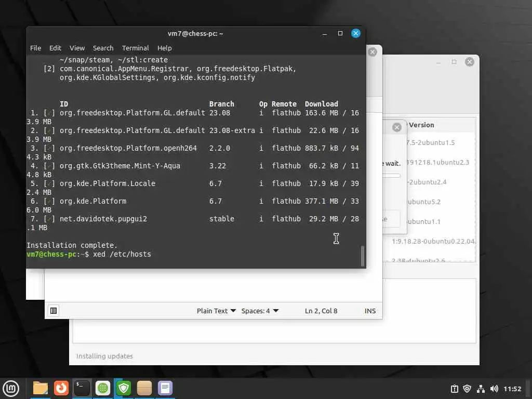Click the Branch column header in terminal
The height and width of the screenshot is (399, 532).
coord(221,104)
